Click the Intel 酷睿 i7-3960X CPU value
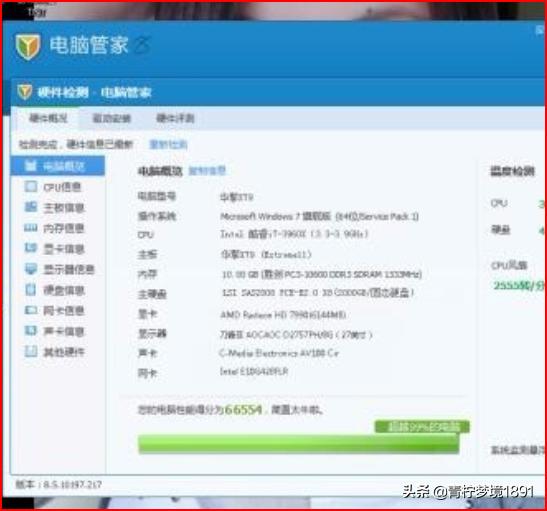547x511 pixels. 294,234
